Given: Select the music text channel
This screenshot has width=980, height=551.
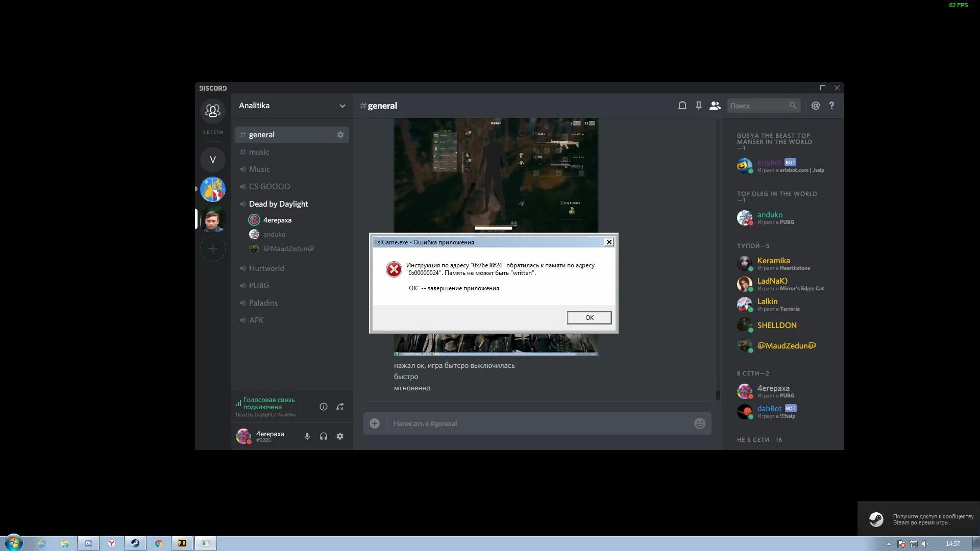Looking at the screenshot, I should pyautogui.click(x=259, y=152).
